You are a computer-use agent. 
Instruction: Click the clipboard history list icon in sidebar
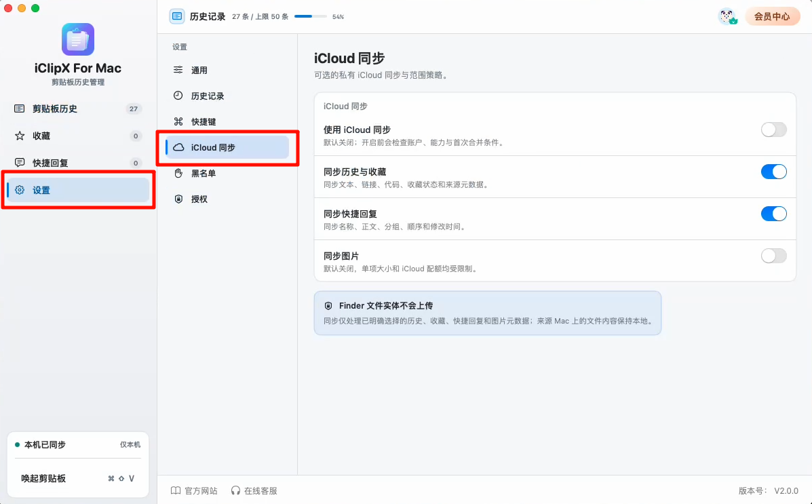point(19,109)
